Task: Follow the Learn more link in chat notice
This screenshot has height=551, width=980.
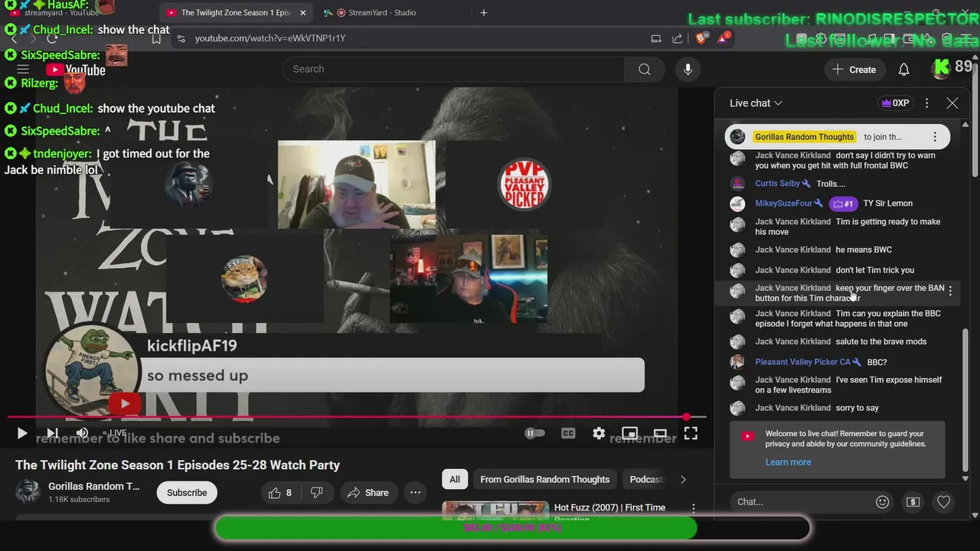Action: (x=788, y=462)
